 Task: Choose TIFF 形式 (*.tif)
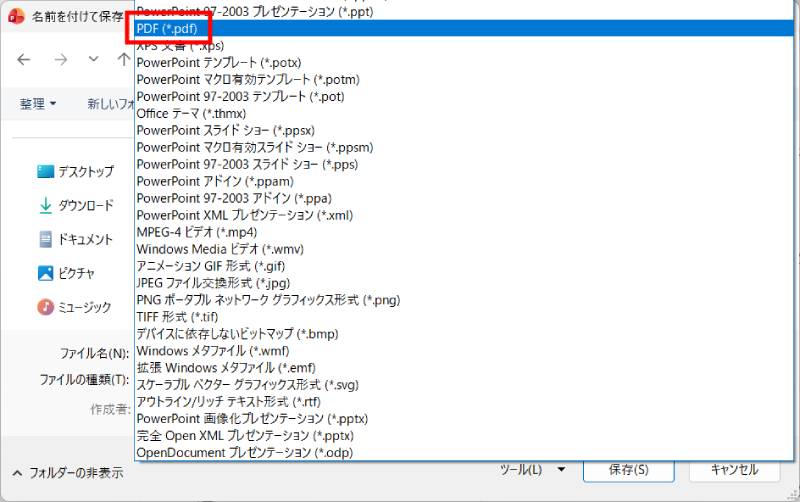pos(464,317)
